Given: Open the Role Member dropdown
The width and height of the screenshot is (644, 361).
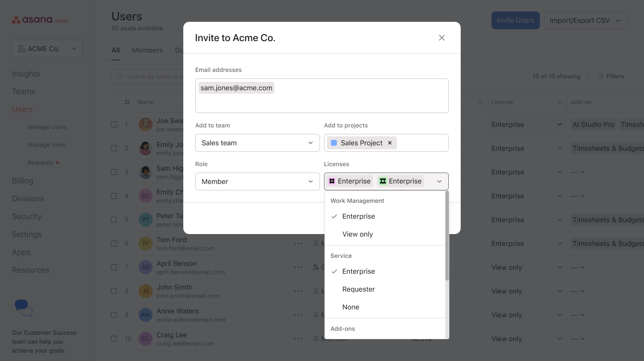Looking at the screenshot, I should 258,181.
